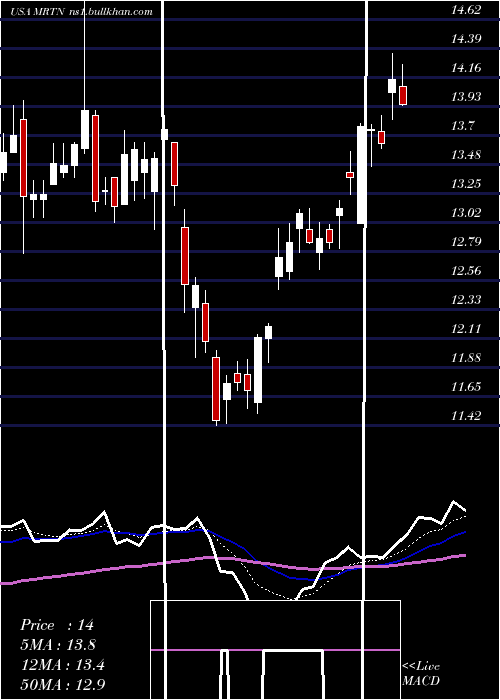Image resolution: width=500 pixels, height=700 pixels.
Task: Click the 12.56 price axis label
Action: [x=466, y=271]
